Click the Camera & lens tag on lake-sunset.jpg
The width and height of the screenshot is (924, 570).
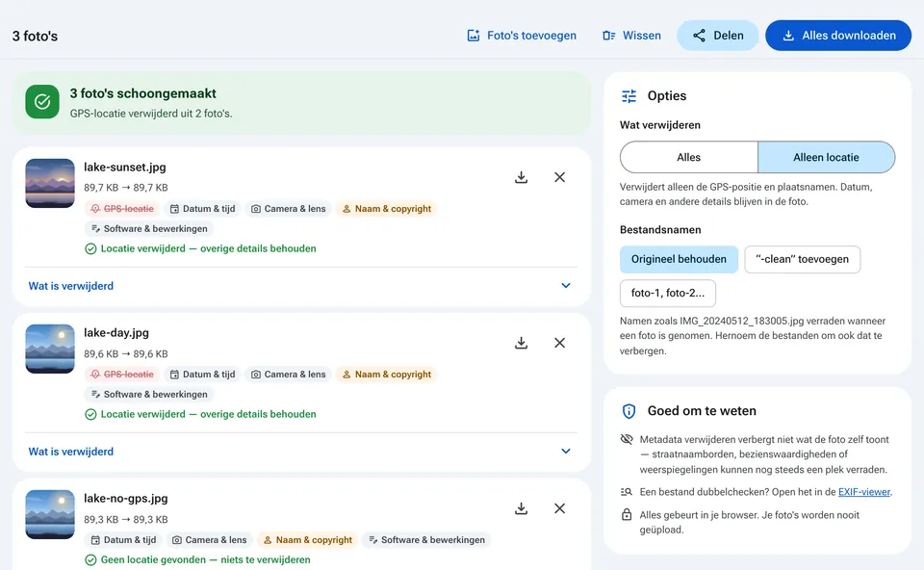tap(289, 209)
